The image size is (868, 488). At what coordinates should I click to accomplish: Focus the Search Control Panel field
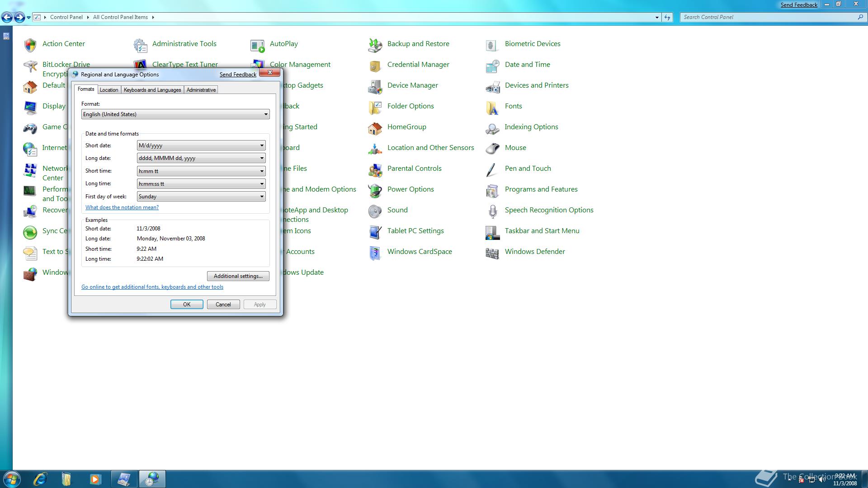pyautogui.click(x=769, y=17)
